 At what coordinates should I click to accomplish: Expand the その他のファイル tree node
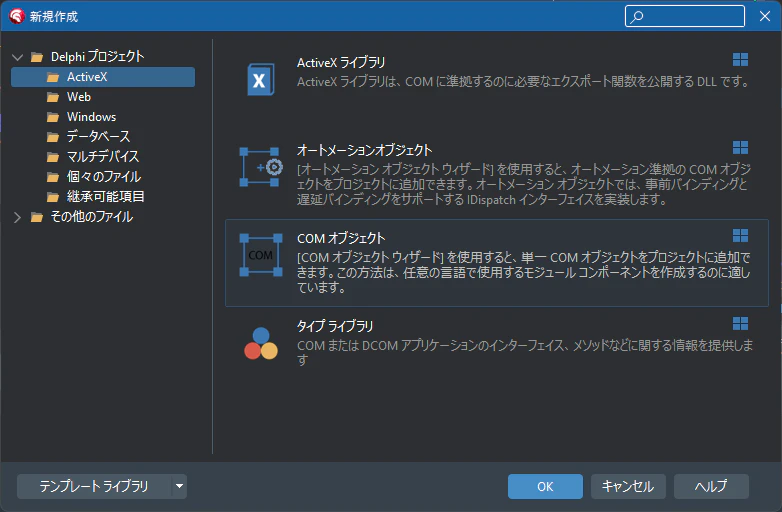point(17,217)
